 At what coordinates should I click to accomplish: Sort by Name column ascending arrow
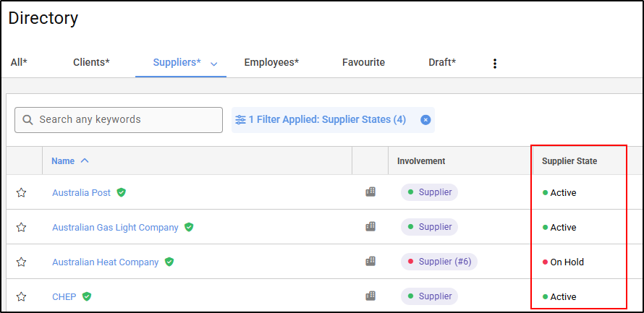tap(85, 160)
